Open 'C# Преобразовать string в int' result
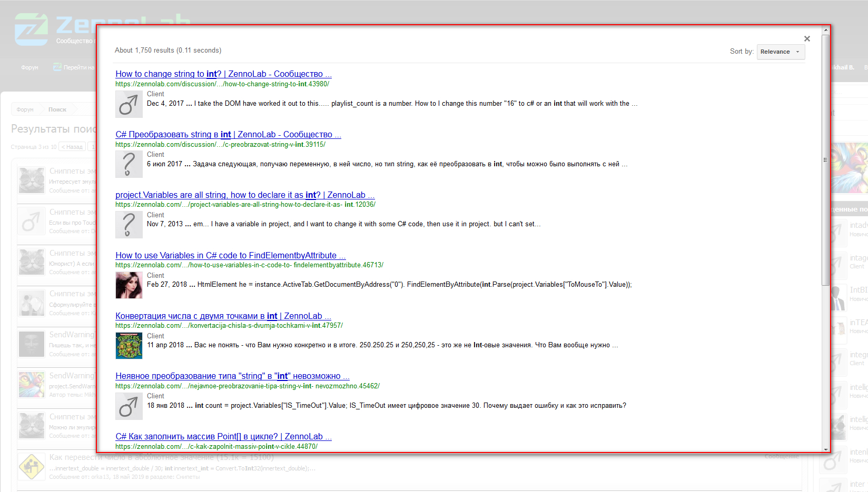This screenshot has height=492, width=868. [228, 135]
